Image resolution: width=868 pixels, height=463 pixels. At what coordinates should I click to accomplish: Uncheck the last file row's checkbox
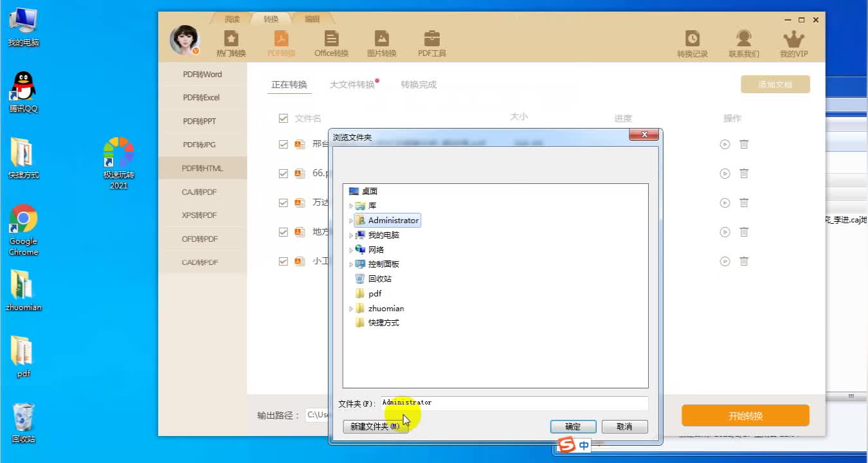[284, 261]
